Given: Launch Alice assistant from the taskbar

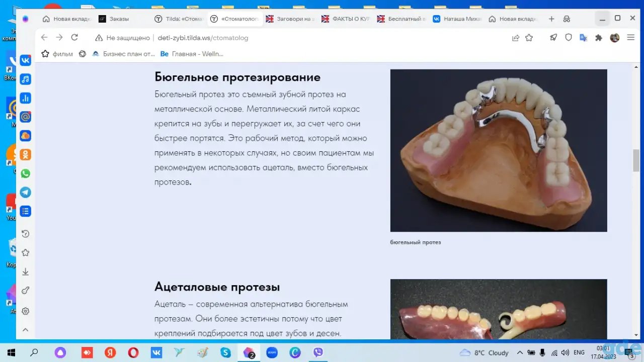Looking at the screenshot, I should click(60, 352).
